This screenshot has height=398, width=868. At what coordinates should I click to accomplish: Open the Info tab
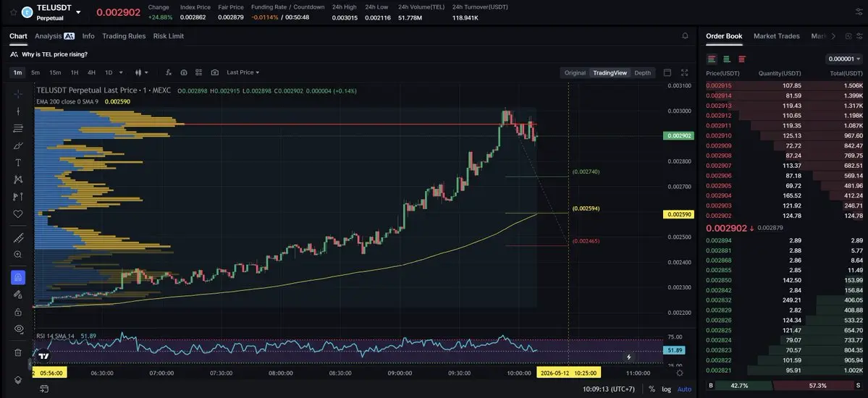pyautogui.click(x=88, y=36)
